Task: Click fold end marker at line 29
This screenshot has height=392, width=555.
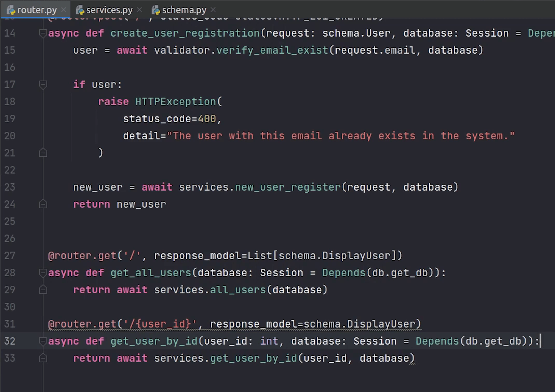Action: point(43,290)
